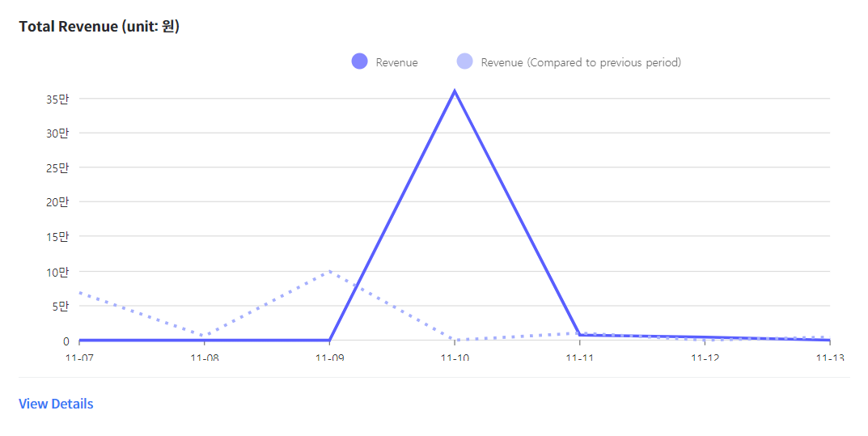Screen dimensions: 868x436
Task: Click the 11-10 x-axis date label
Action: (455, 358)
